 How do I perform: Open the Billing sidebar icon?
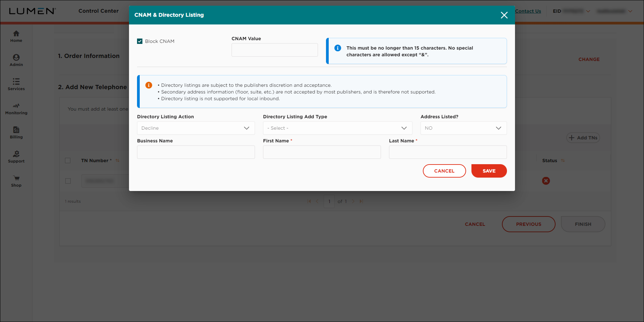pos(16,130)
